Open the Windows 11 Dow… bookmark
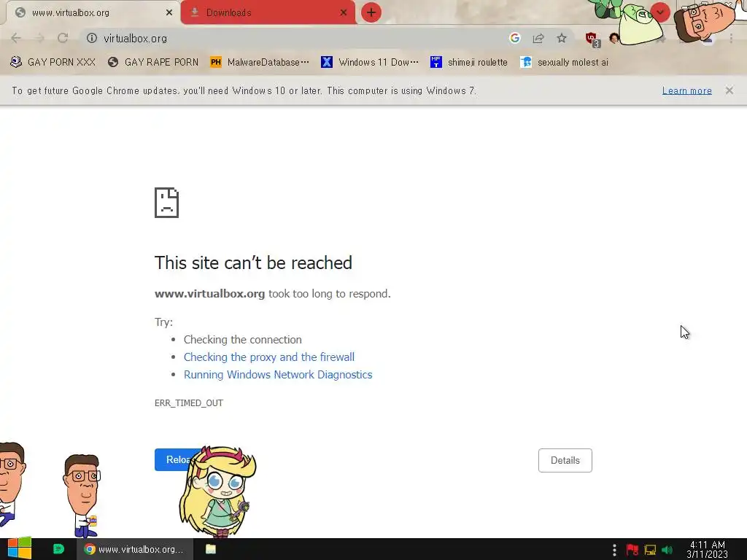 (x=370, y=62)
